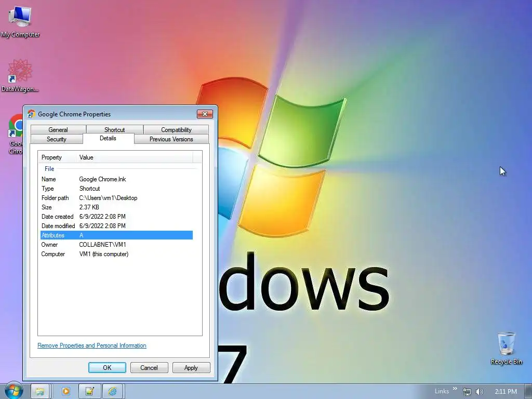Close the Google Chrome Properties dialog
The width and height of the screenshot is (532, 399).
point(205,114)
